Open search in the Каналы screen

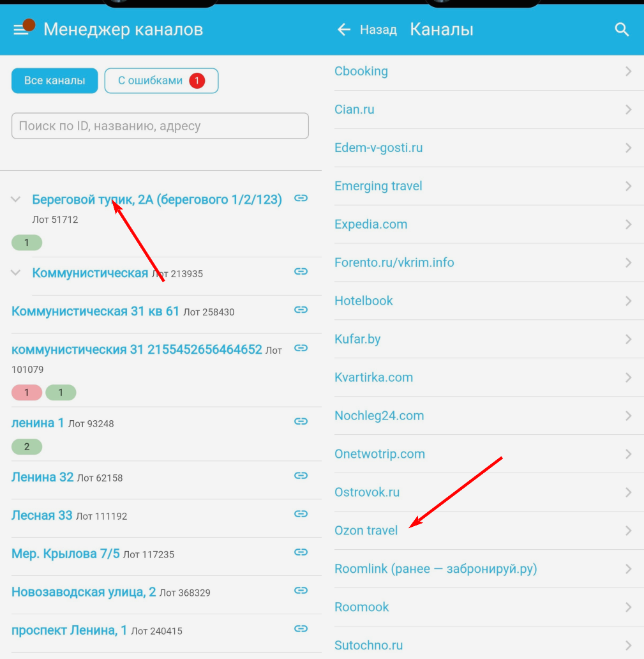(622, 29)
